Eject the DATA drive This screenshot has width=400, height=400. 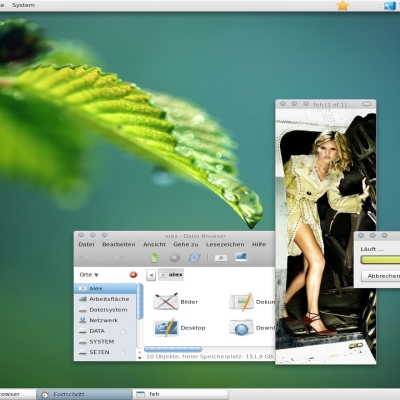[124, 331]
